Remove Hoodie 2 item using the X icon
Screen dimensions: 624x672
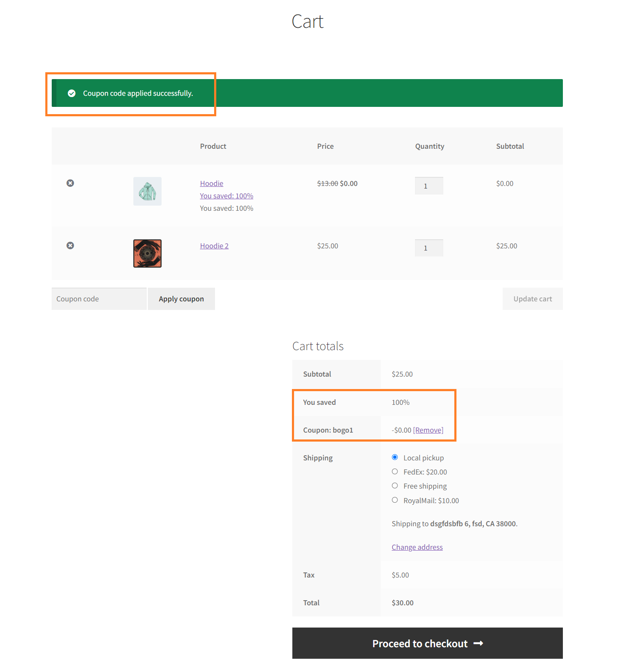click(x=71, y=245)
